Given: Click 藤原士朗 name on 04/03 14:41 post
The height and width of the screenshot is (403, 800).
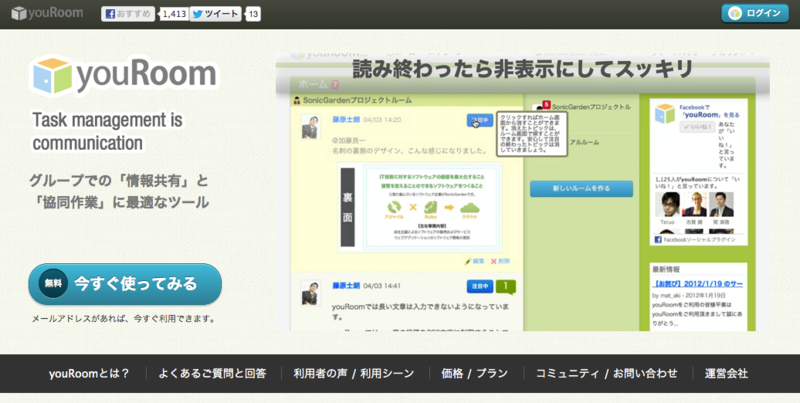Looking at the screenshot, I should coord(346,286).
